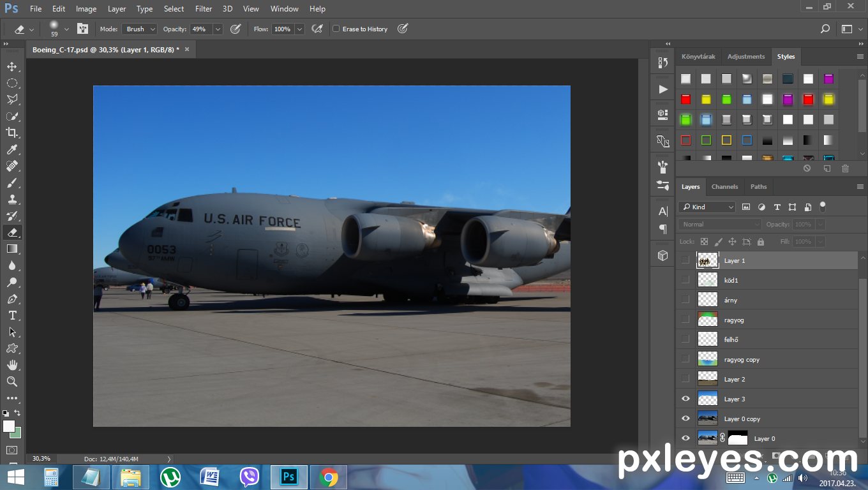The height and width of the screenshot is (490, 868).
Task: Select the Path Selection tool
Action: 11,332
